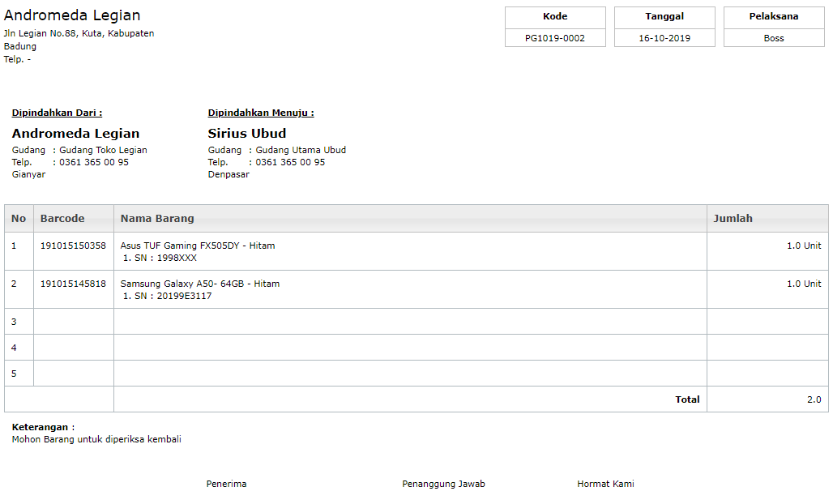The image size is (833, 504).
Task: Select note 'Mohon Barang untuk diperiksa kembali'
Action: [x=96, y=439]
